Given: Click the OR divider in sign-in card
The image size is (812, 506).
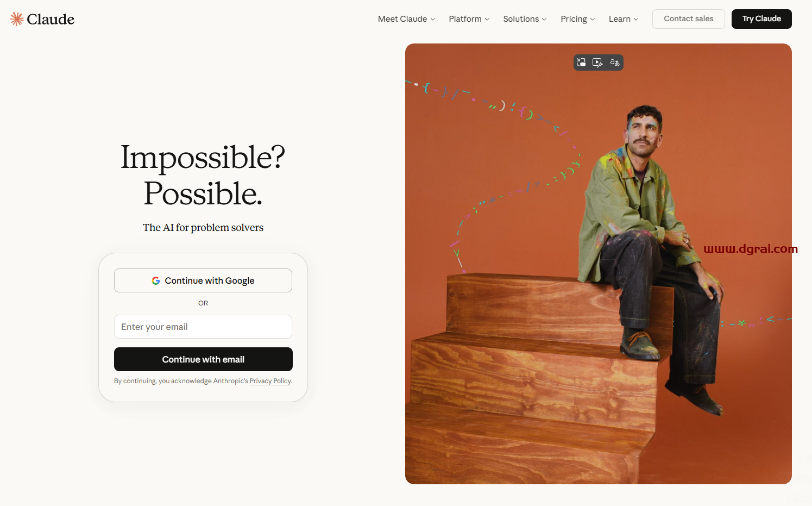Looking at the screenshot, I should click(x=203, y=303).
